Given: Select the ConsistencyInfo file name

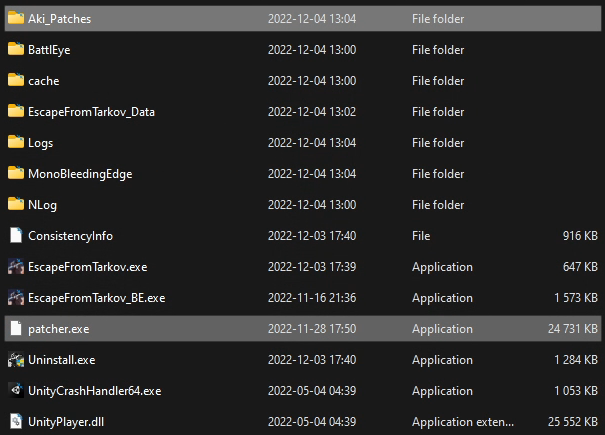Looking at the screenshot, I should pos(71,236).
